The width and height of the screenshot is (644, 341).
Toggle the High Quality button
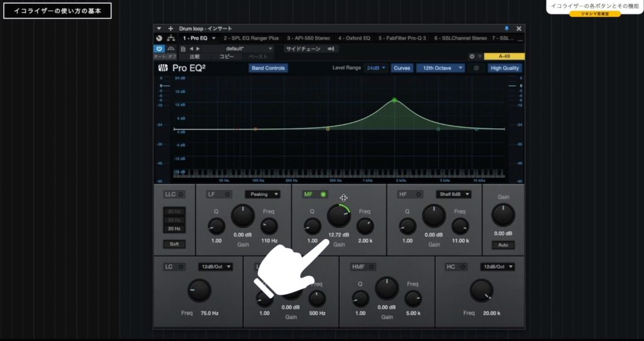point(505,68)
